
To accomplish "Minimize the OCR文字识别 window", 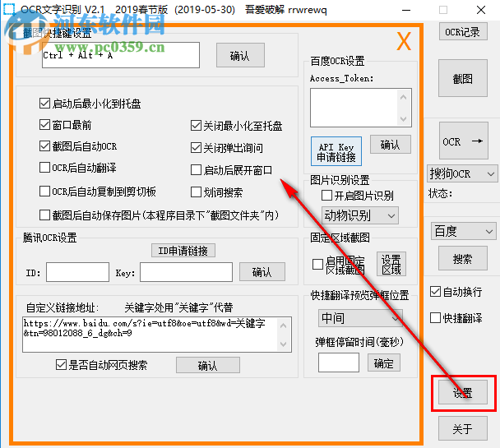I will click(x=406, y=10).
